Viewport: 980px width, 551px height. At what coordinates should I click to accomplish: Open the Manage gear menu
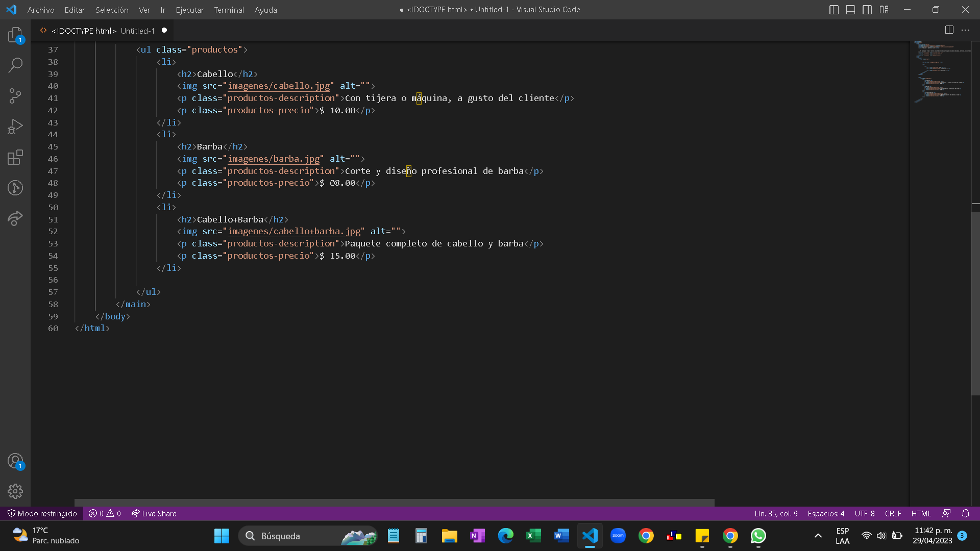point(15,491)
